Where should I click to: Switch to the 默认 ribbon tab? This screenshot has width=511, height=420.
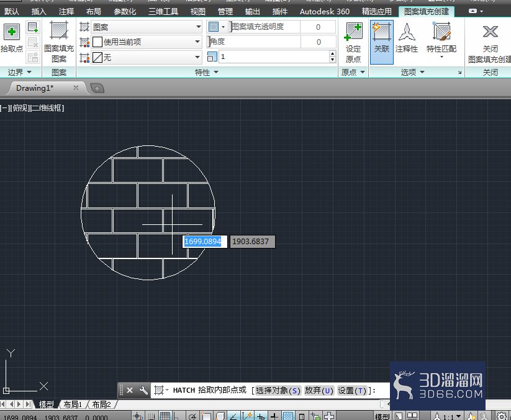(11, 12)
